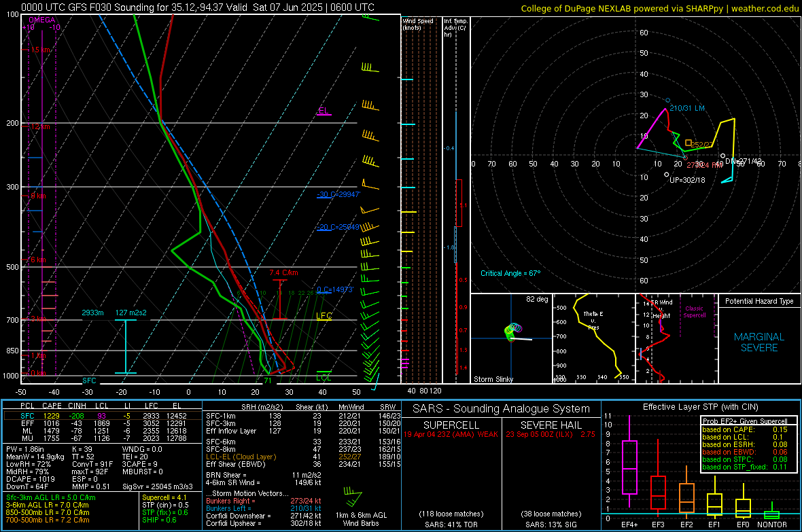
Task: Click the 'Prob EF2+ Given Supercell' heading
Action: tap(745, 421)
